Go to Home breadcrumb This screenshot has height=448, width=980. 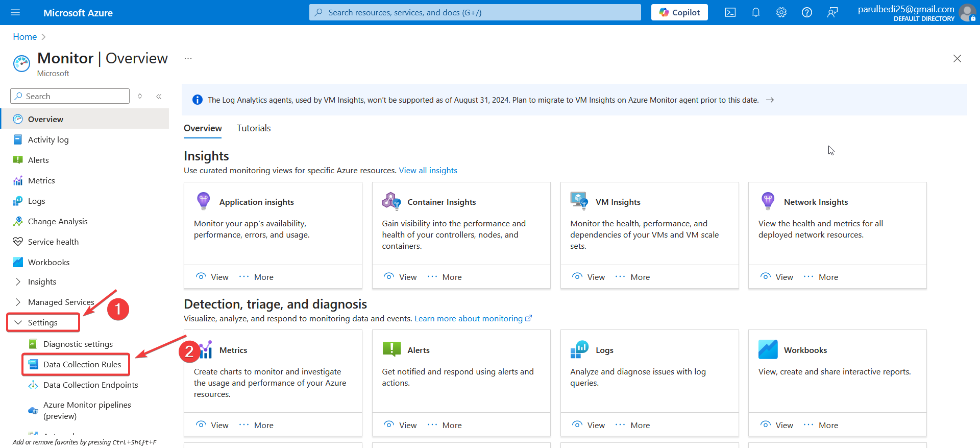pyautogui.click(x=25, y=37)
